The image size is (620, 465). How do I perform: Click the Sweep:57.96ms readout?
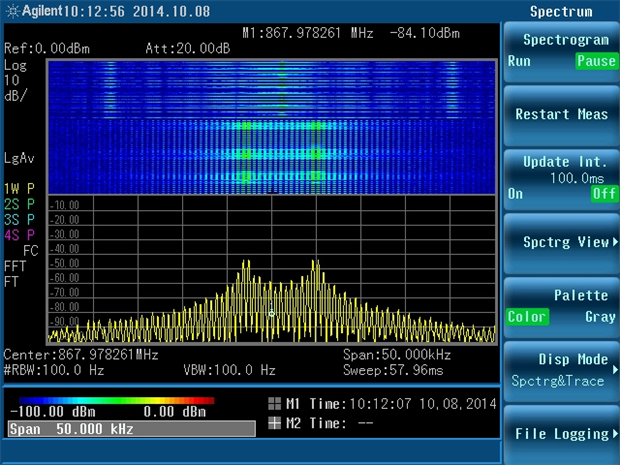click(393, 370)
